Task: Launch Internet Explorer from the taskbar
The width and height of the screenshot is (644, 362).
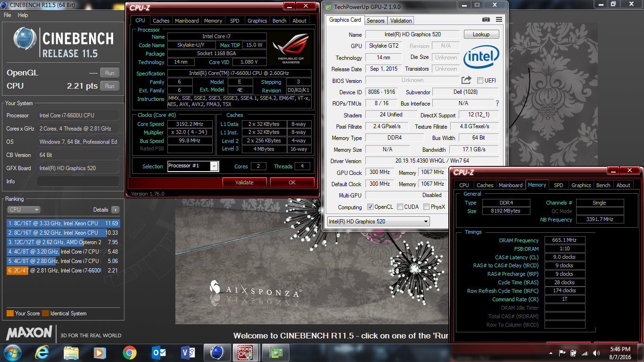Action: (42, 353)
